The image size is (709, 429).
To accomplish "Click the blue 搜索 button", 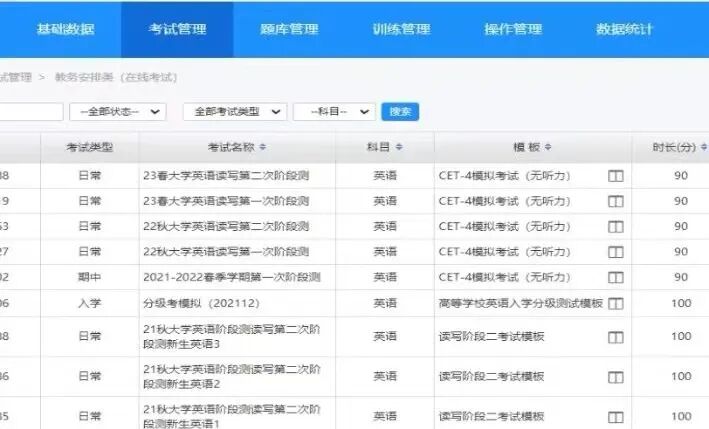I will tap(400, 112).
